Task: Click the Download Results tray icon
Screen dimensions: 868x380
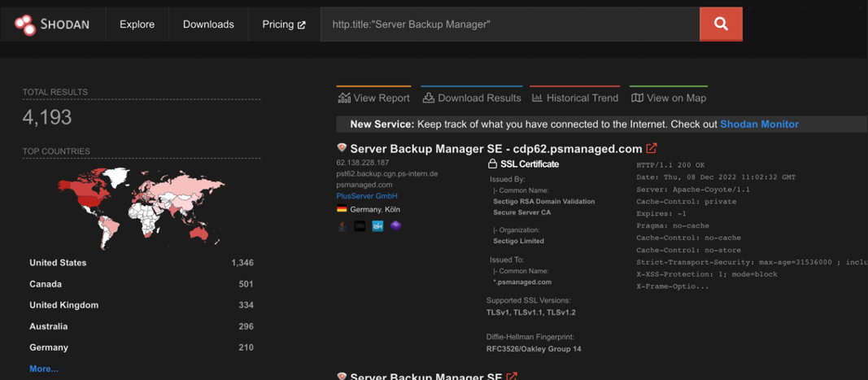Action: click(x=429, y=98)
